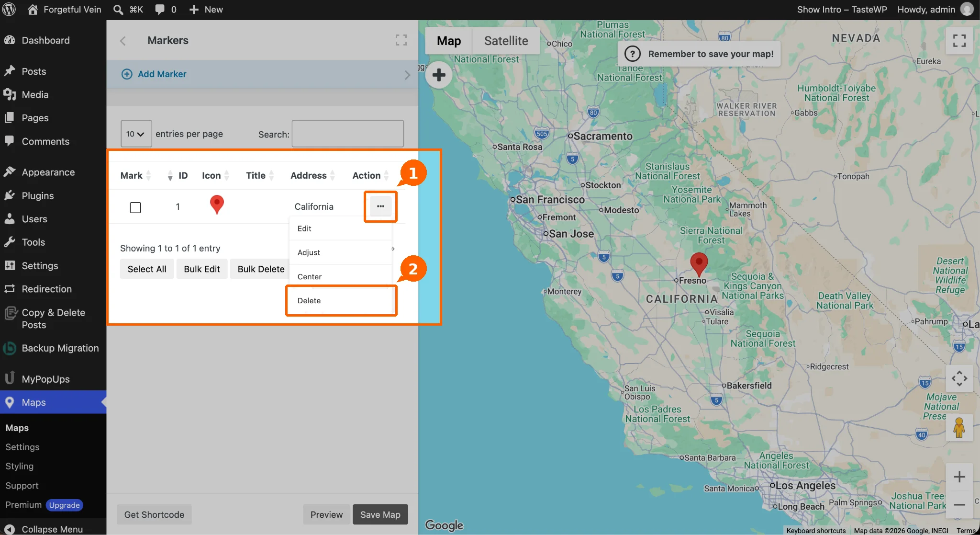This screenshot has height=535, width=980.
Task: Click the red marker icon in table
Action: 217,205
